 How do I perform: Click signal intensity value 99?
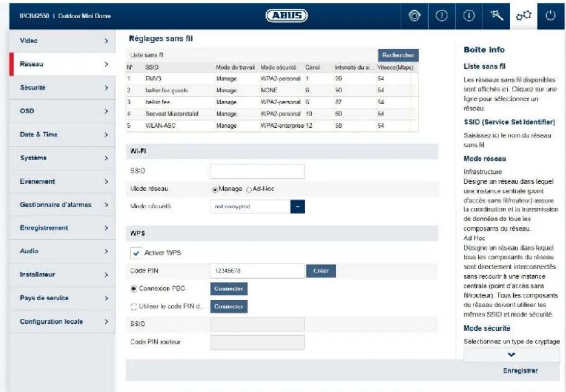point(338,80)
